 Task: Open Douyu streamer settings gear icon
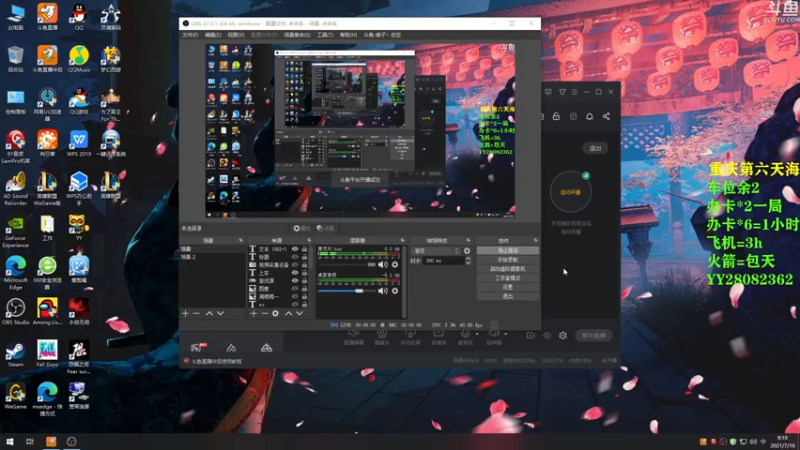pyautogui.click(x=563, y=335)
